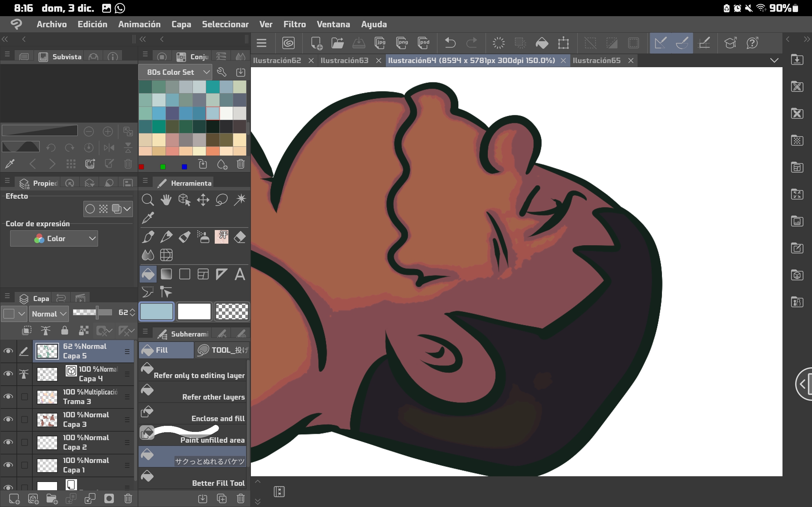Select the Lasso selection tool
The image size is (812, 507).
pyautogui.click(x=221, y=200)
